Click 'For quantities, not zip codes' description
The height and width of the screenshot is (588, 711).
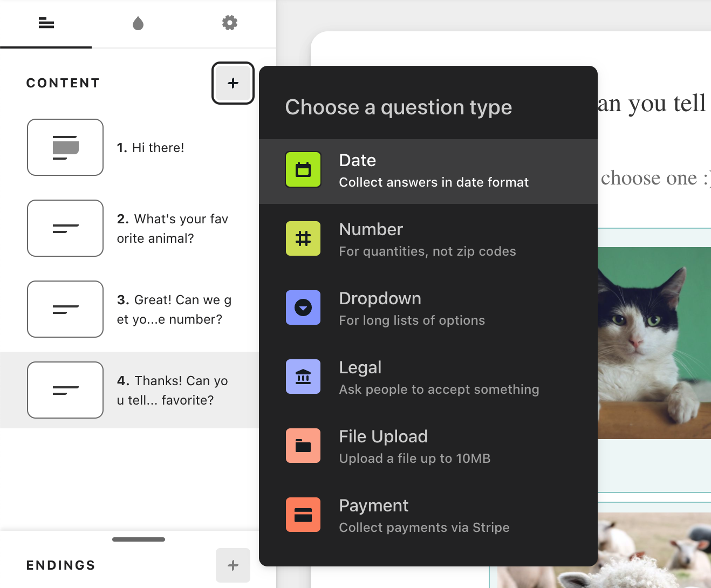(427, 251)
